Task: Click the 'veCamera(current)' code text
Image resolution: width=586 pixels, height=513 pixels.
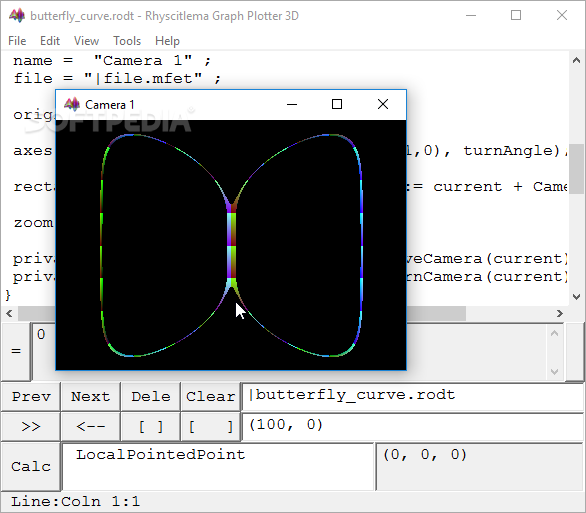Action: [x=488, y=259]
